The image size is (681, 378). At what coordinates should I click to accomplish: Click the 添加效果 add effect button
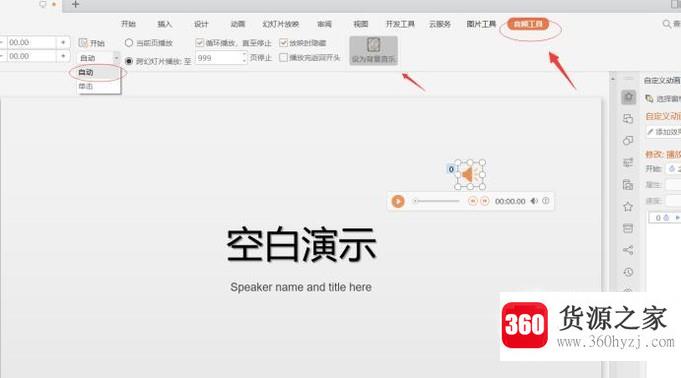coord(664,132)
